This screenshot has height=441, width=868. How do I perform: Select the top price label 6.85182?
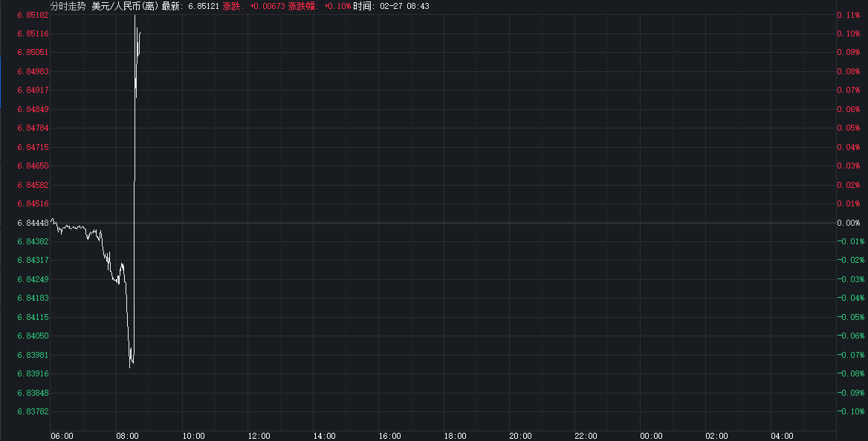(x=33, y=15)
